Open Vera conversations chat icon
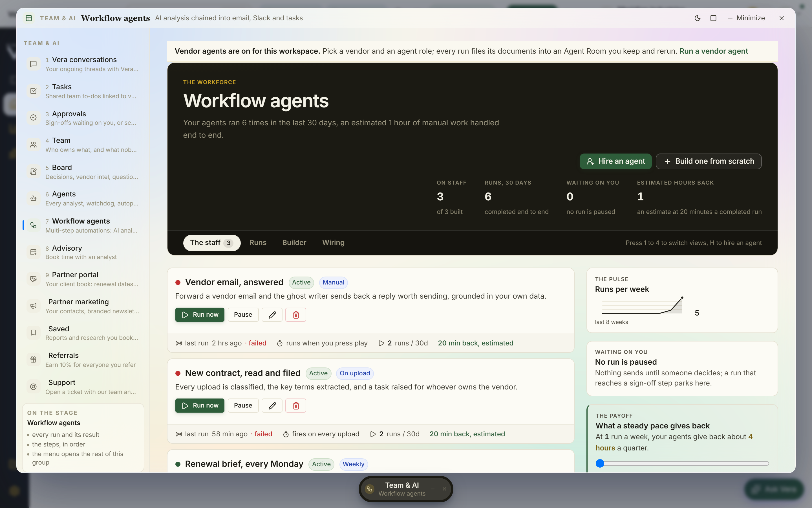Image resolution: width=812 pixels, height=508 pixels. [x=33, y=64]
